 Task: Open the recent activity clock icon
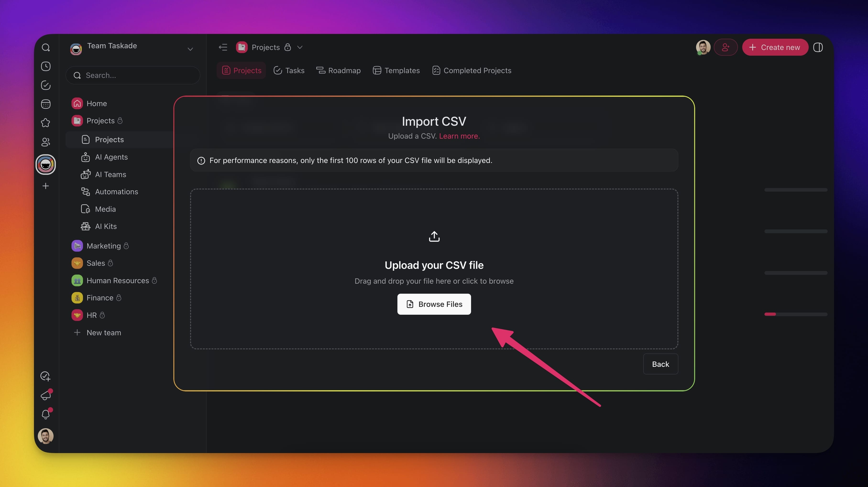coord(46,66)
